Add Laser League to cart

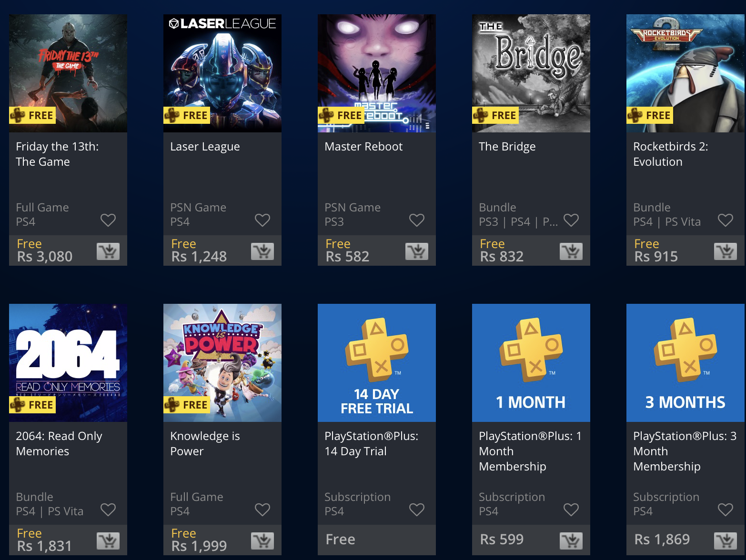pos(262,251)
